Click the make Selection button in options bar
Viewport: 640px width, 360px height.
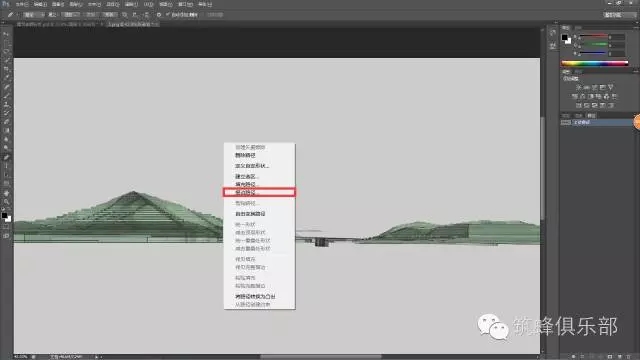[x=70, y=15]
